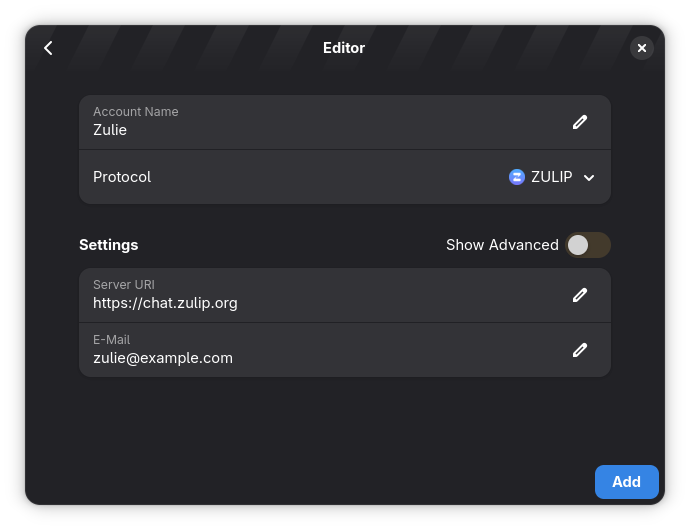This screenshot has height=530, width=690.
Task: Click the Server URI field label
Action: pyautogui.click(x=124, y=285)
